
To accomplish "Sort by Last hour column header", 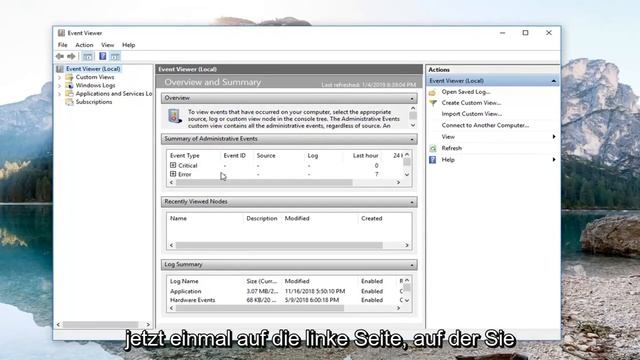I will tap(365, 156).
